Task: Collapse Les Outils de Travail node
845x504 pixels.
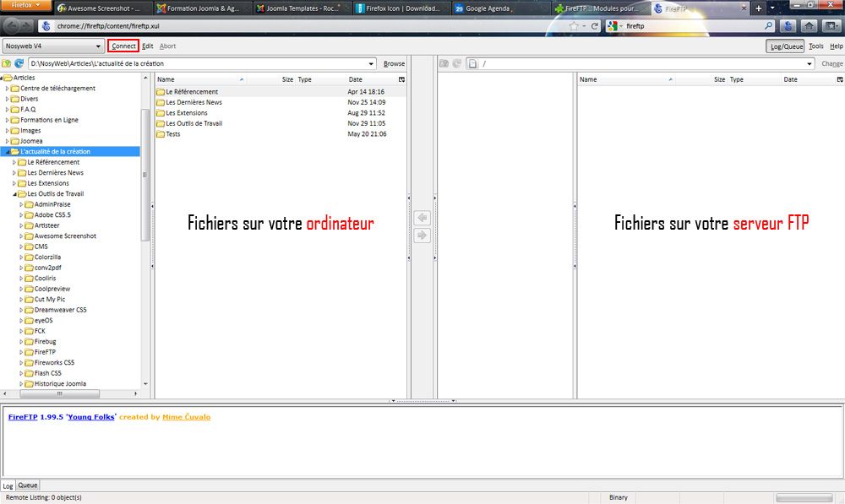Action: [15, 194]
